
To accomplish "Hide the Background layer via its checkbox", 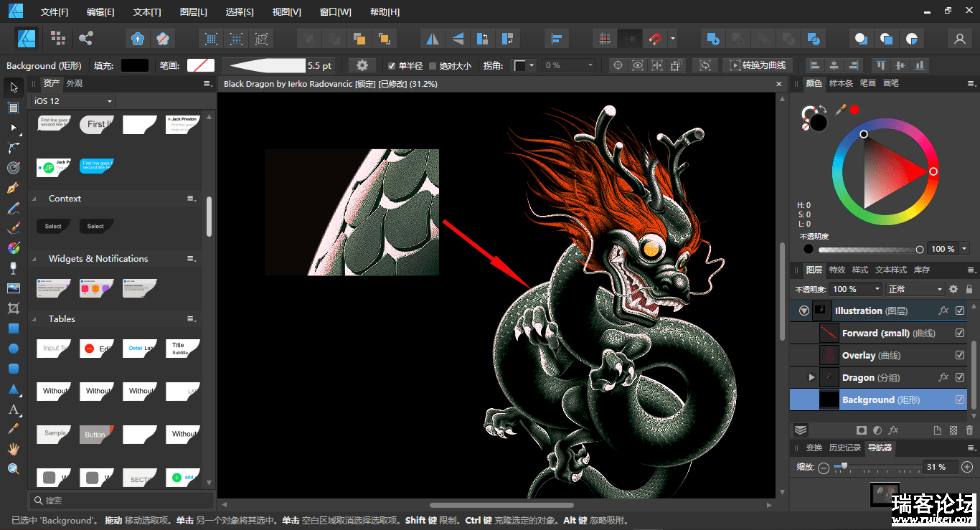I will (960, 399).
